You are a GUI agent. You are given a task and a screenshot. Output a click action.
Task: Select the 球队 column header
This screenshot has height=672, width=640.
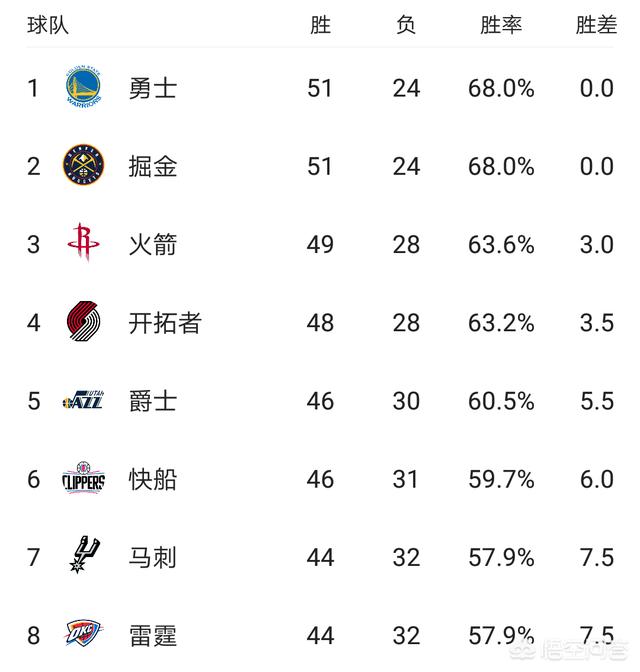tap(48, 25)
